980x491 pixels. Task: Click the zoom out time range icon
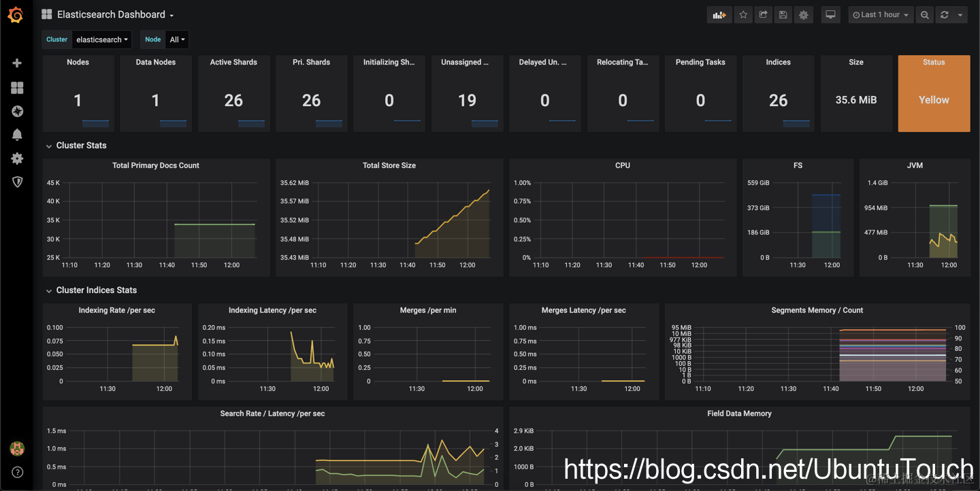(924, 14)
